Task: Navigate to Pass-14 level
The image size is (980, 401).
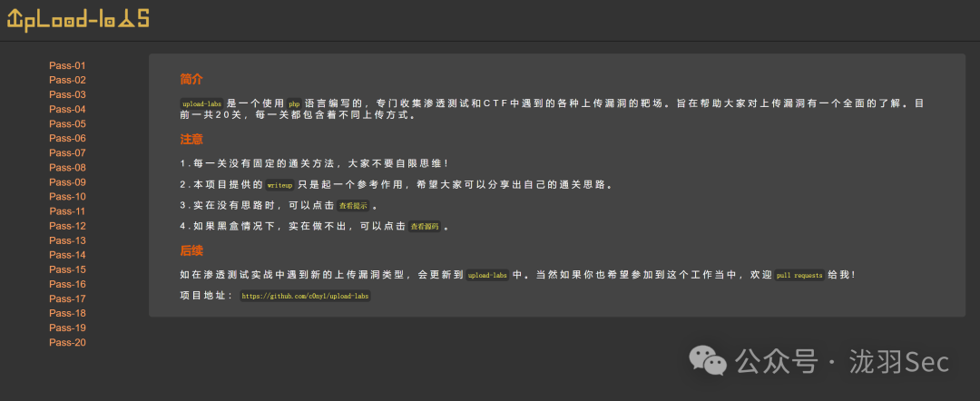Action: click(67, 255)
